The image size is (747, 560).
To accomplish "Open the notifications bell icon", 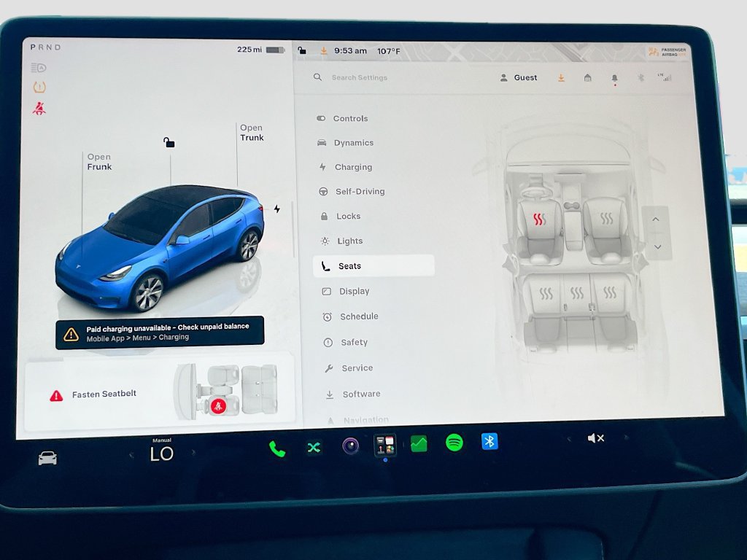I will (x=614, y=78).
